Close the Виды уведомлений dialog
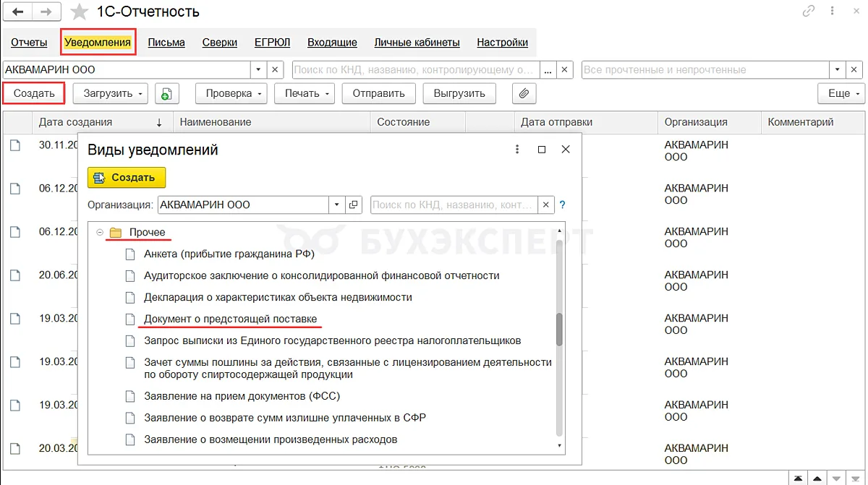Viewport: 868px width, 485px height. 566,150
